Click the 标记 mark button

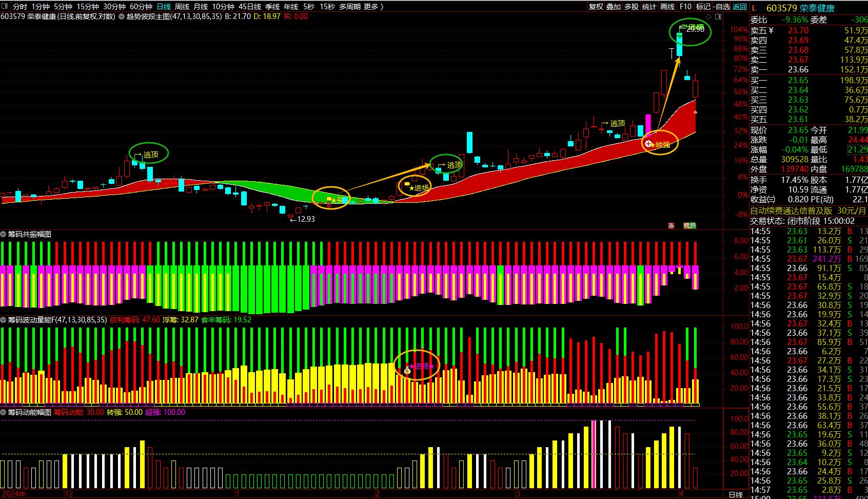703,7
